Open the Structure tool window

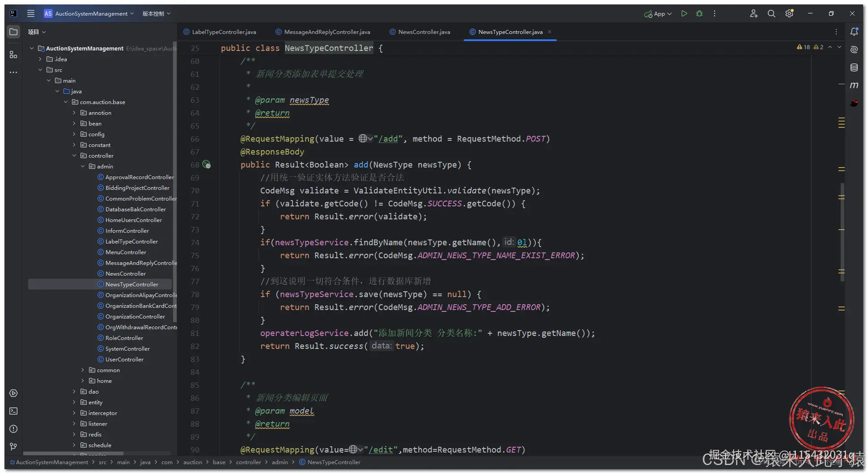(13, 55)
